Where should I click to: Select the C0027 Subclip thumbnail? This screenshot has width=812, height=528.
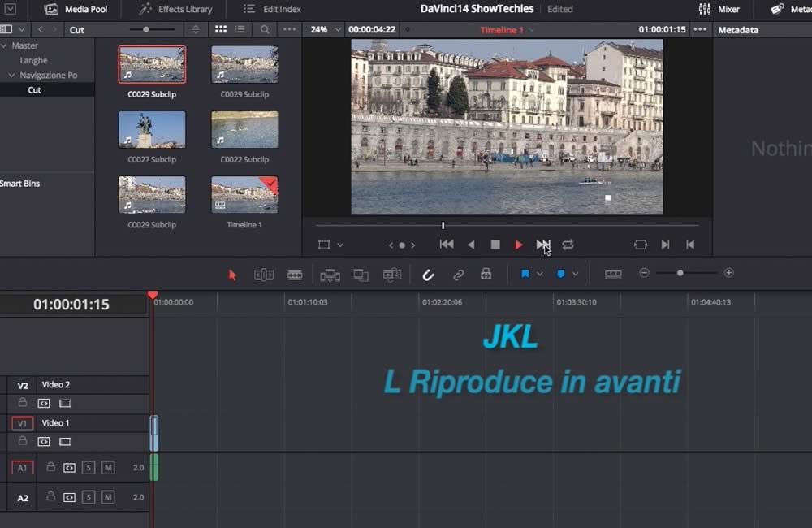coord(152,129)
